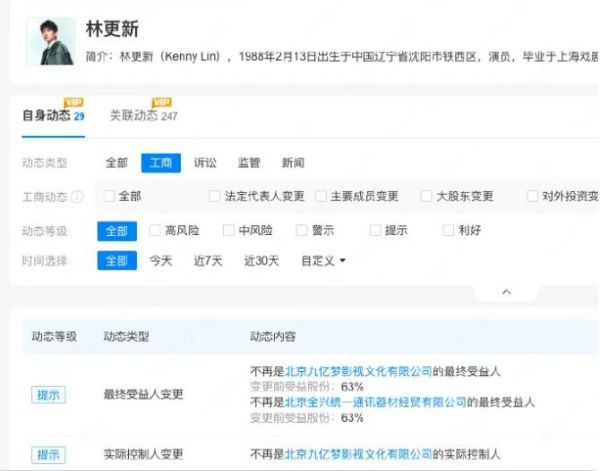Enable the 高风险 level checkbox
Viewport: 600px width, 471px height.
click(155, 230)
